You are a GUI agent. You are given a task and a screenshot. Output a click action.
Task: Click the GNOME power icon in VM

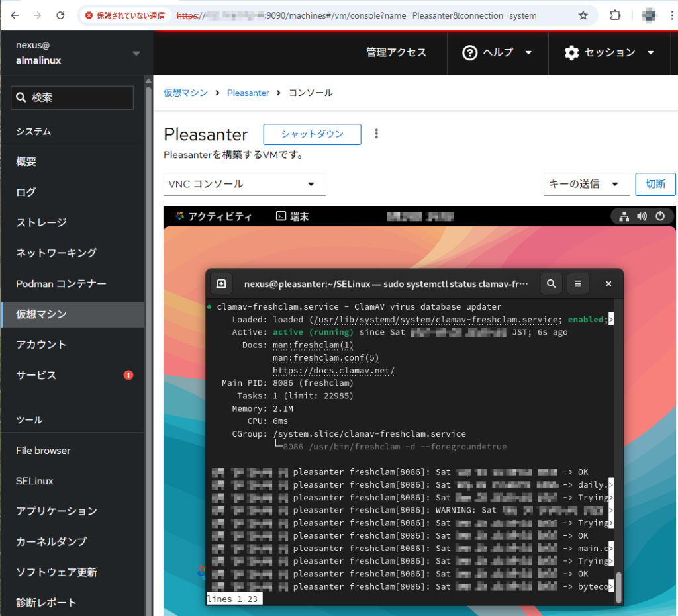point(659,216)
